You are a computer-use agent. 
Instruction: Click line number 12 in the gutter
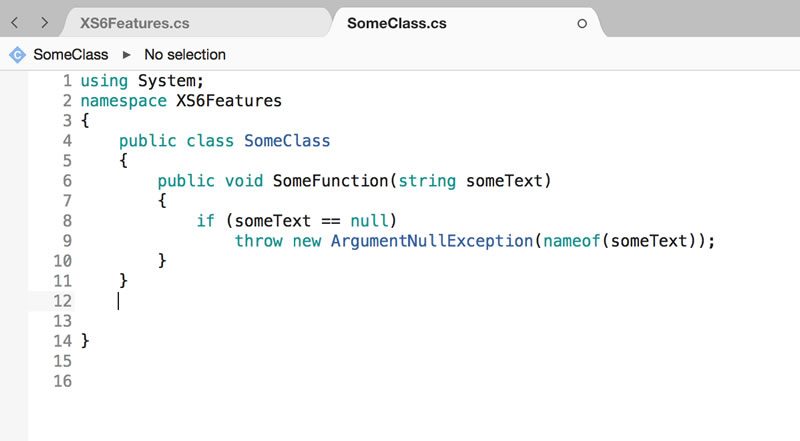coord(63,301)
